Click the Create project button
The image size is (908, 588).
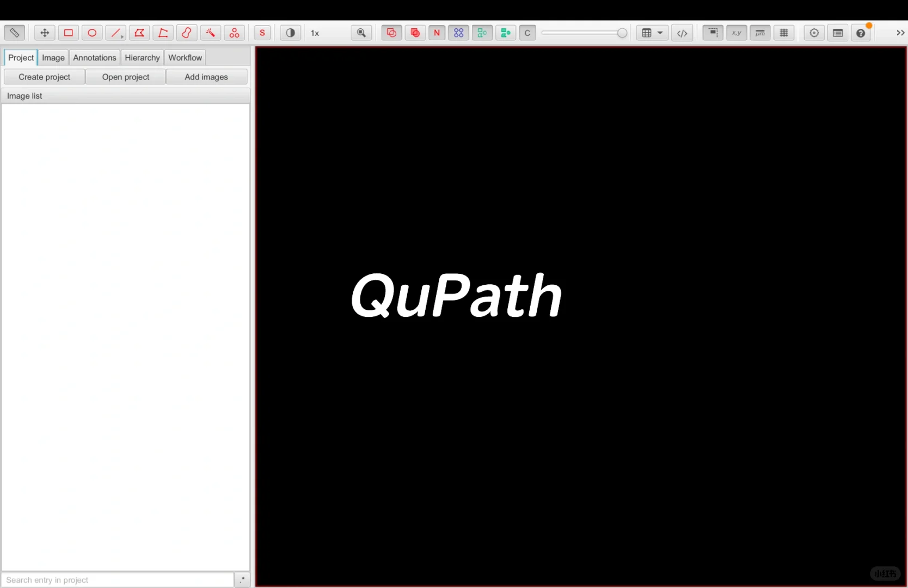(45, 77)
